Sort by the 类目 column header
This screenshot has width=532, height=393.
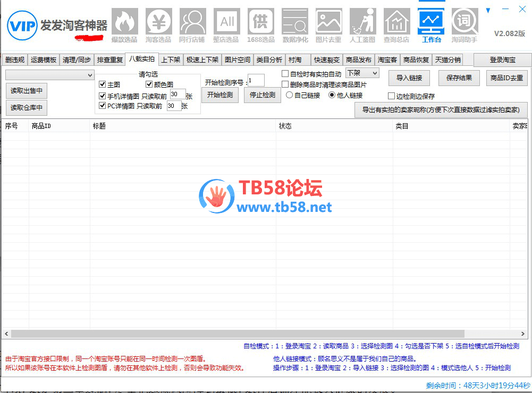[x=451, y=126]
